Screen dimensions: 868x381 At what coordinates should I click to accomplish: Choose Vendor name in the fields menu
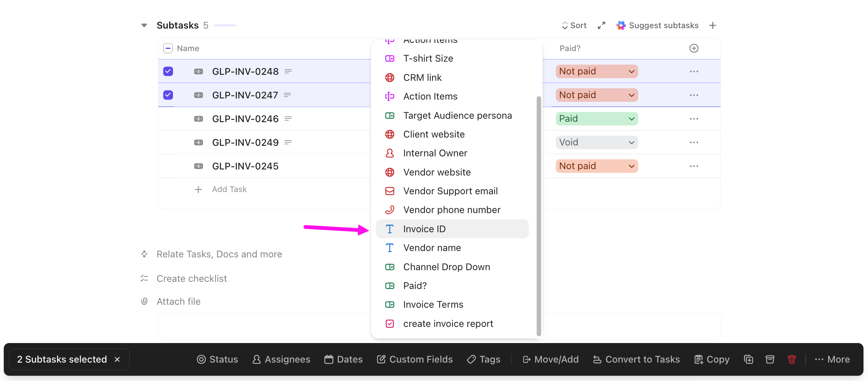(432, 248)
